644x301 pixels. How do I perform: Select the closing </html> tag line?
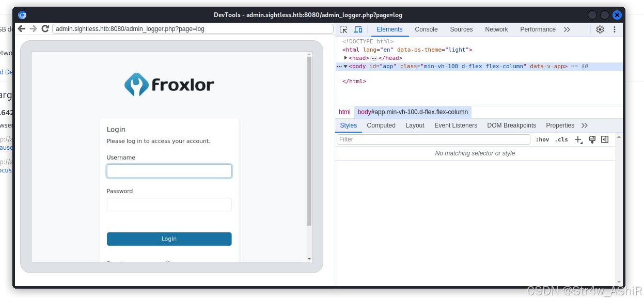354,81
